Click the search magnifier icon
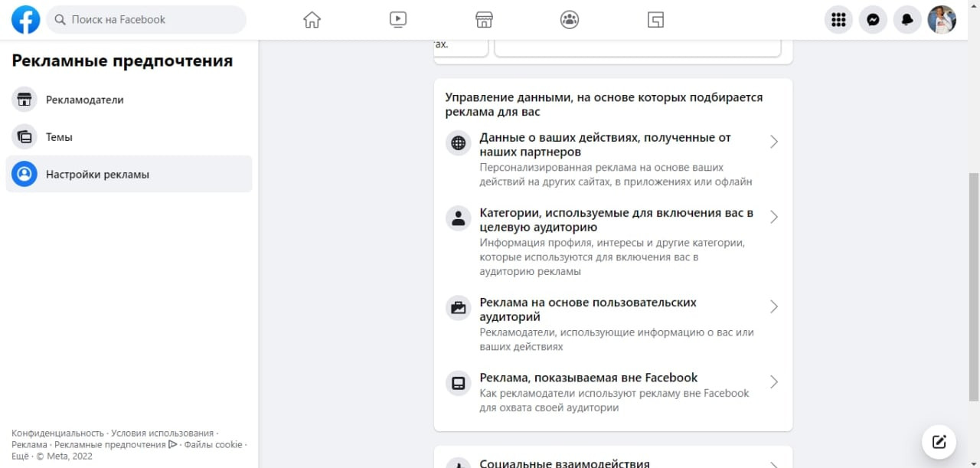The width and height of the screenshot is (980, 468). pyautogui.click(x=60, y=20)
